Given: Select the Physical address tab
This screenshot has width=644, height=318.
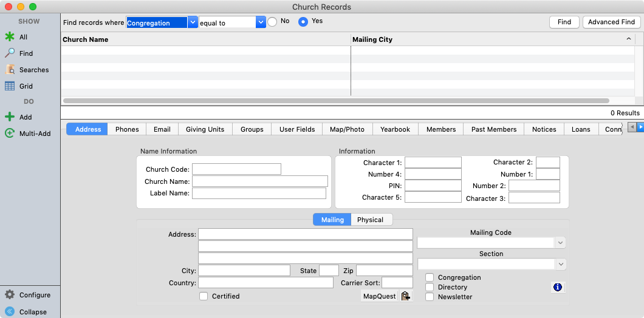Looking at the screenshot, I should (370, 220).
